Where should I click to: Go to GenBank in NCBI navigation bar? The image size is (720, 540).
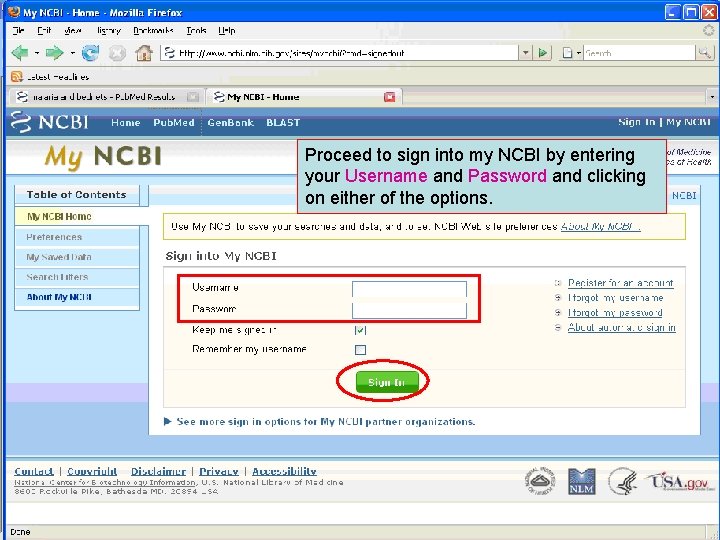(230, 123)
